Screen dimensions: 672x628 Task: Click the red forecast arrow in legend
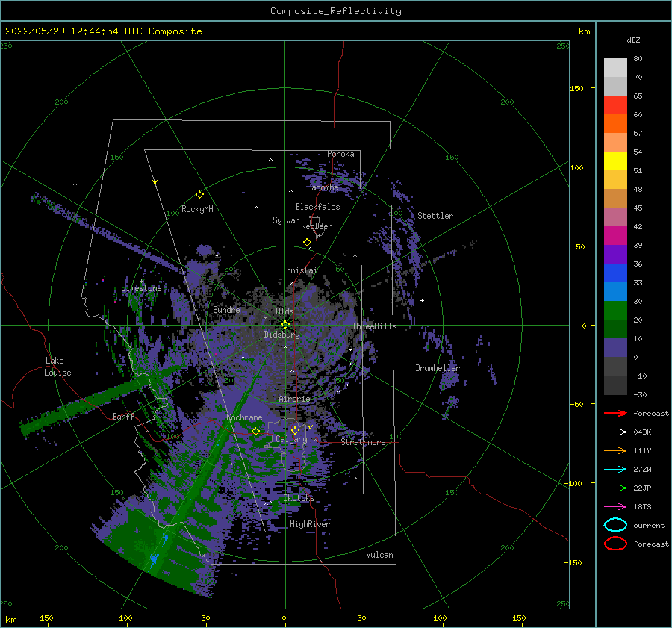click(x=615, y=413)
